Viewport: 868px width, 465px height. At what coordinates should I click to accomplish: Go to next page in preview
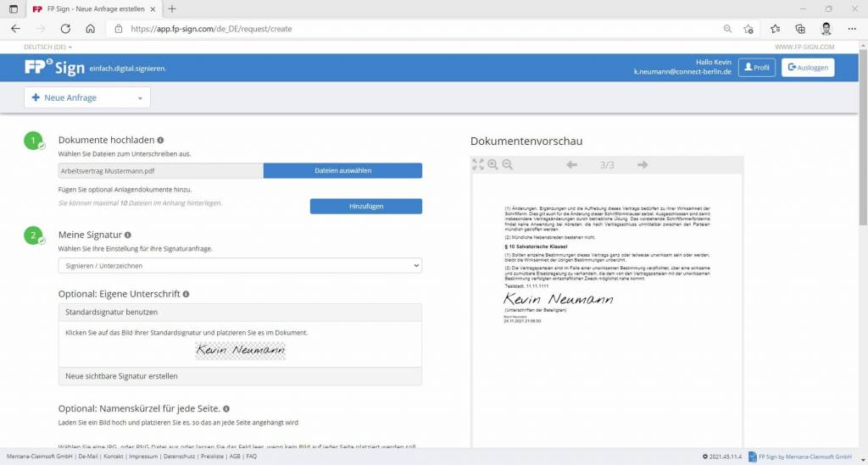[x=643, y=164]
